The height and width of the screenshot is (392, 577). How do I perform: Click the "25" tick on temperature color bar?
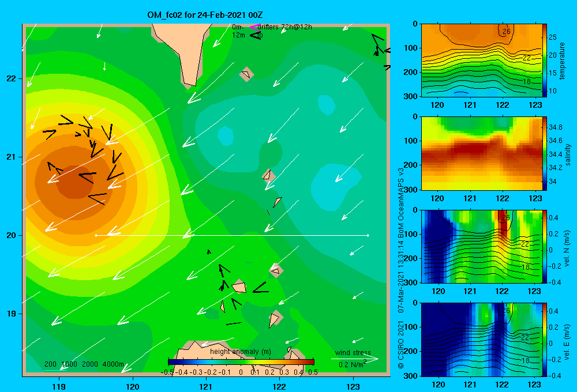553,37
